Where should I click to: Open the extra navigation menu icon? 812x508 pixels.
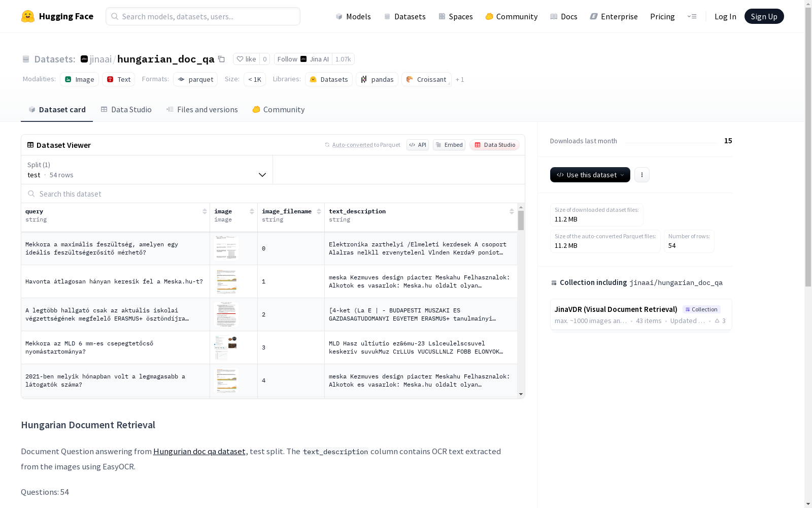(x=692, y=16)
